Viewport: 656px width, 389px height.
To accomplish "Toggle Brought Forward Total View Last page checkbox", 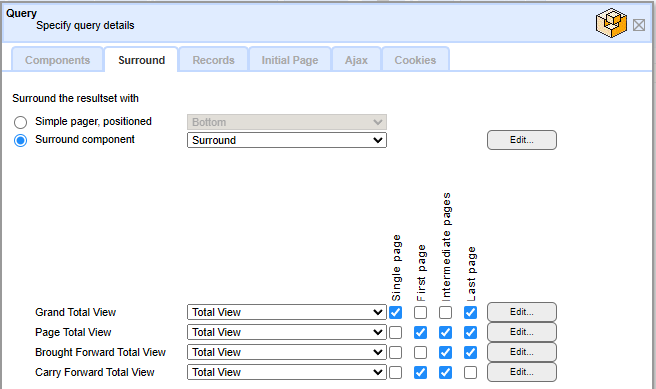I will pyautogui.click(x=470, y=353).
